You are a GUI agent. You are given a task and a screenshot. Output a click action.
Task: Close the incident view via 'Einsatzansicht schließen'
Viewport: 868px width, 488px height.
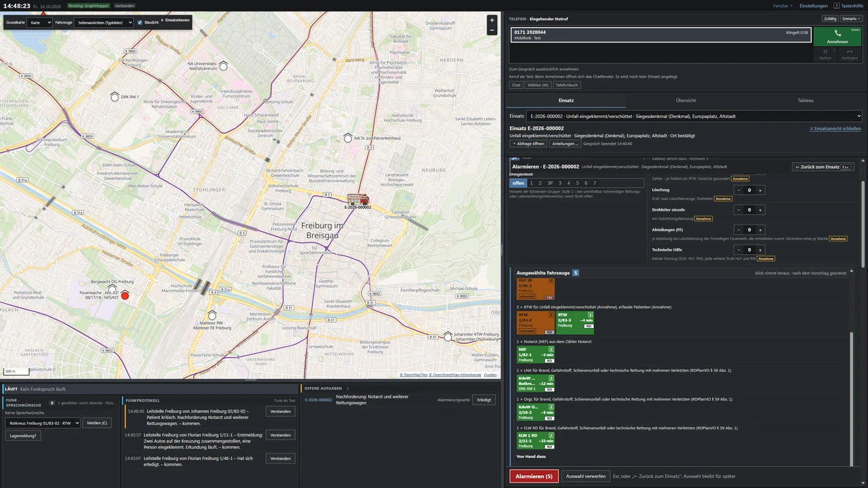pos(835,129)
